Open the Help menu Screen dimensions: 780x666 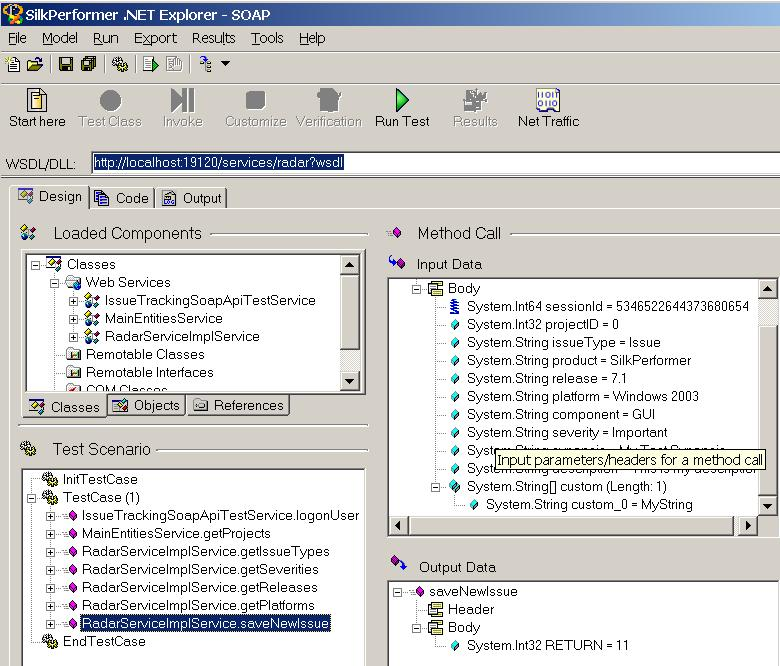coord(312,38)
